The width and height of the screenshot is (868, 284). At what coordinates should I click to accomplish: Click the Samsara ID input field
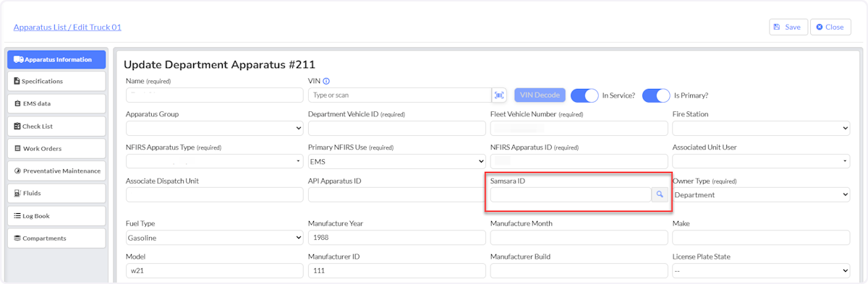(571, 194)
